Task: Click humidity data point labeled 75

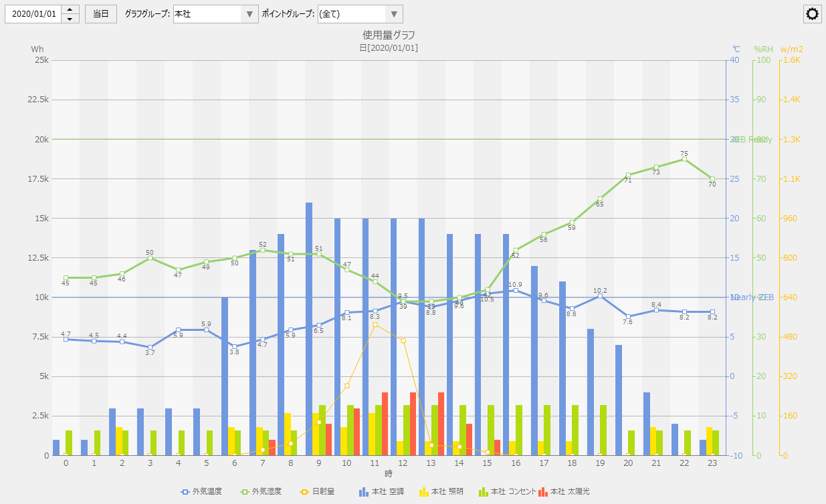Action: [x=684, y=159]
